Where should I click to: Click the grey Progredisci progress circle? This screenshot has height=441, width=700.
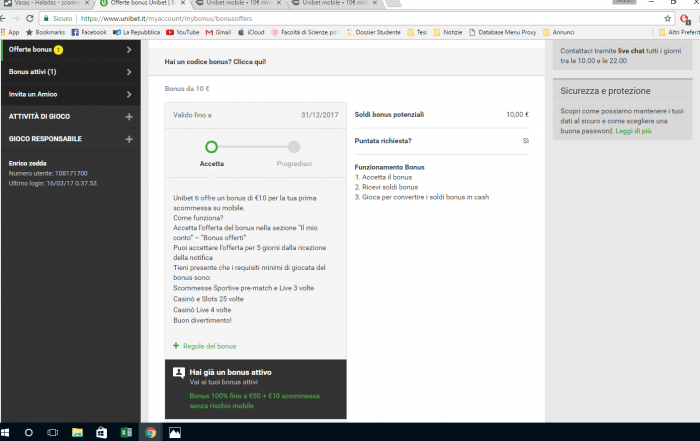click(294, 147)
